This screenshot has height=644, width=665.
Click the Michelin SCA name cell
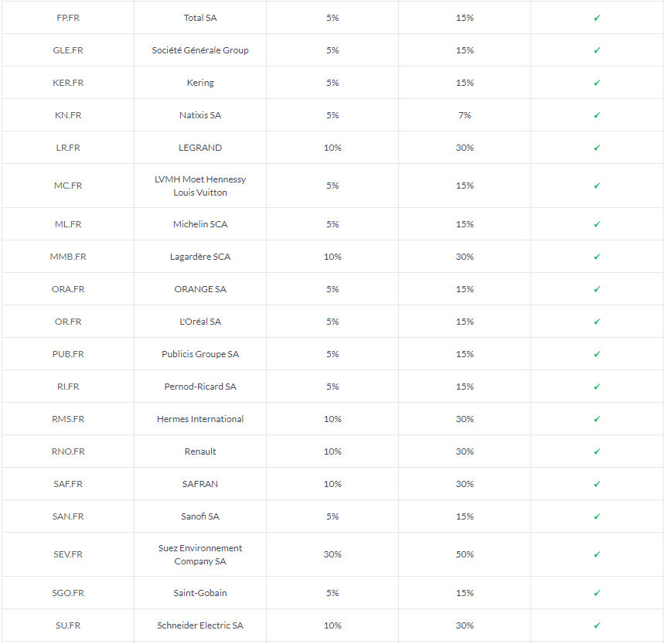[200, 224]
